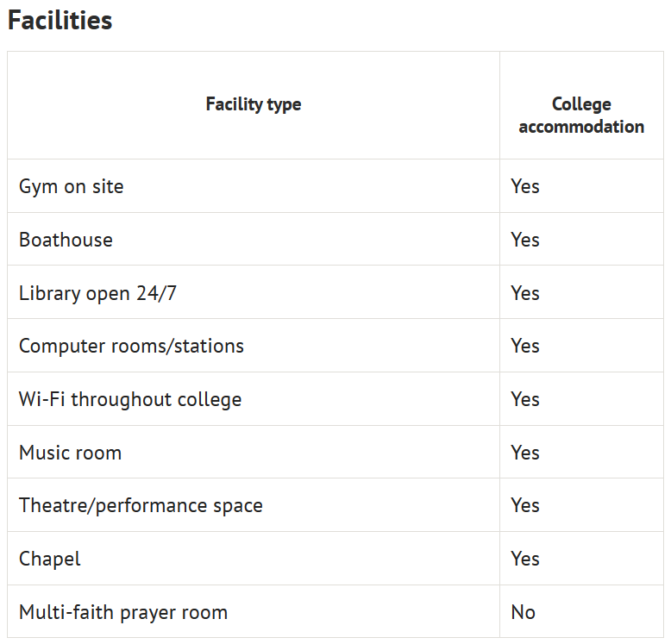
Task: Click the Yes value for Computer rooms
Action: (x=525, y=346)
